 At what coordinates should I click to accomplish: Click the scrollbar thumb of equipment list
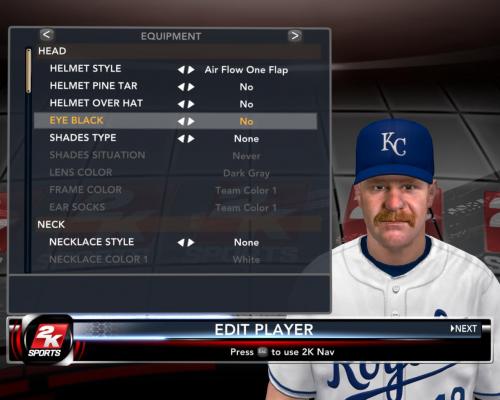pyautogui.click(x=29, y=71)
